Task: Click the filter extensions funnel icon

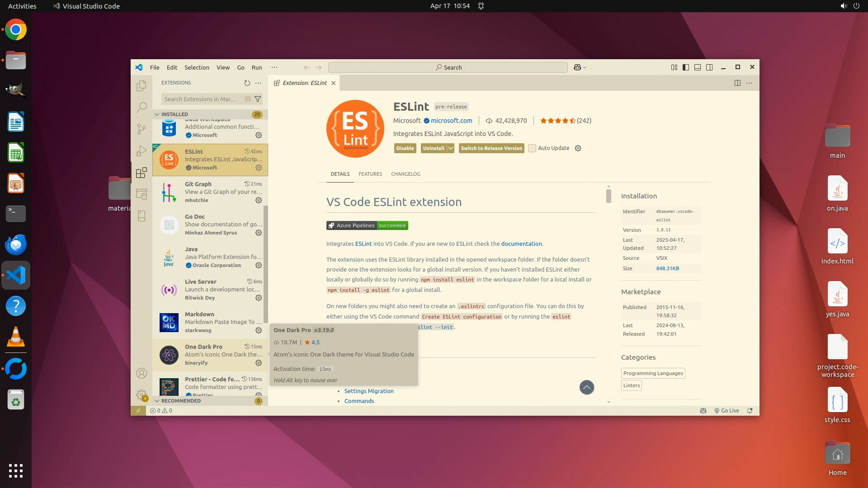Action: pyautogui.click(x=258, y=99)
